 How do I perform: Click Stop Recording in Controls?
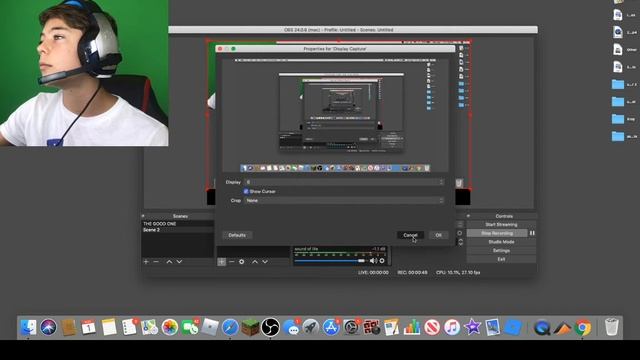pyautogui.click(x=497, y=233)
